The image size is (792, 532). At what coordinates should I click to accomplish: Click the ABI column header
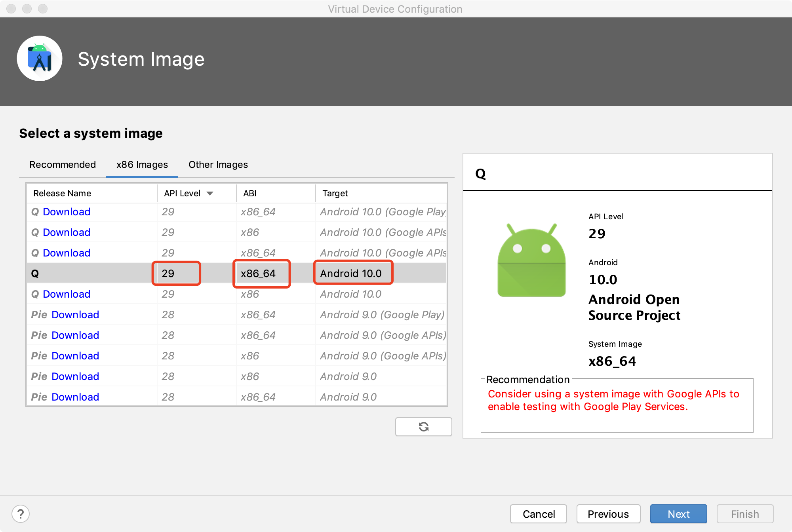click(276, 193)
